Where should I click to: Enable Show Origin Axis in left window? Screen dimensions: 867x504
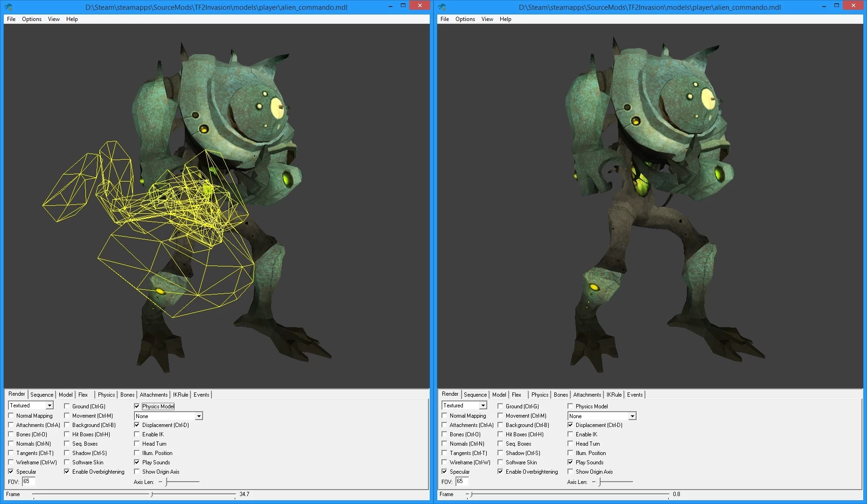[137, 472]
